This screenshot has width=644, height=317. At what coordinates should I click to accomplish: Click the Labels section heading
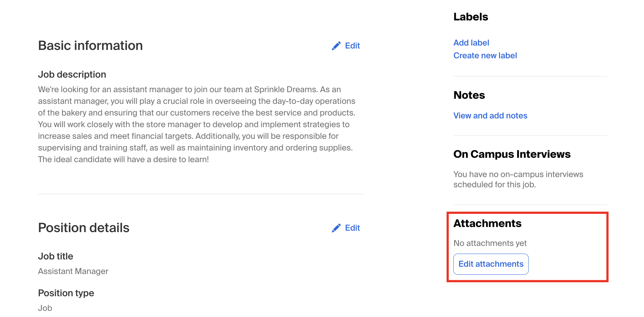coord(470,17)
